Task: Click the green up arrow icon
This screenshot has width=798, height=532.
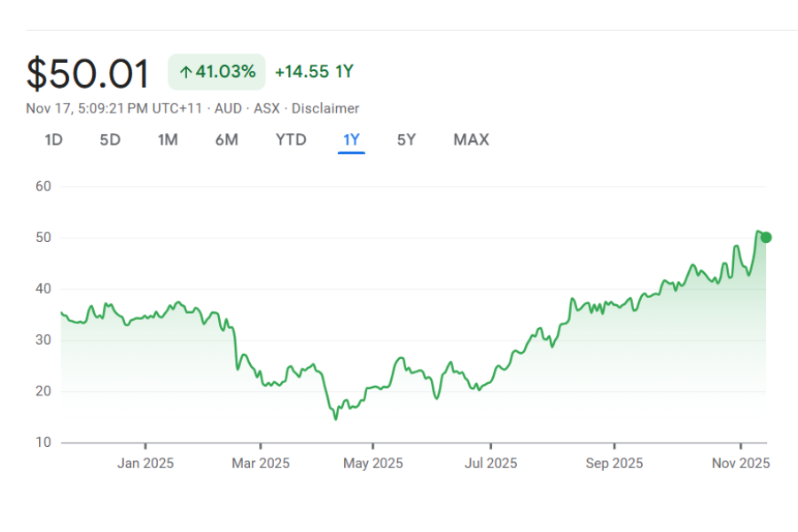Action: [x=185, y=73]
